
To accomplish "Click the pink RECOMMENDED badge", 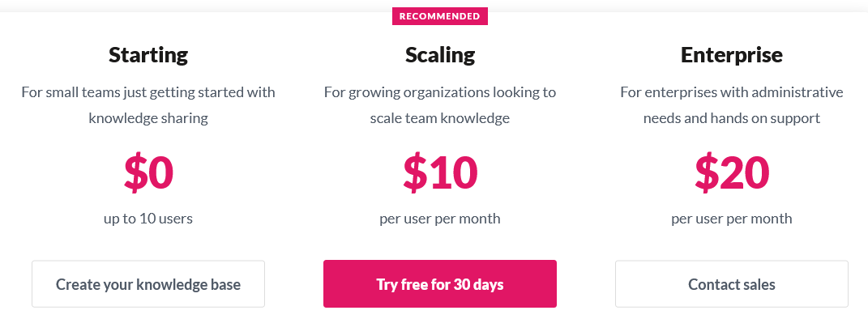I will click(x=440, y=16).
